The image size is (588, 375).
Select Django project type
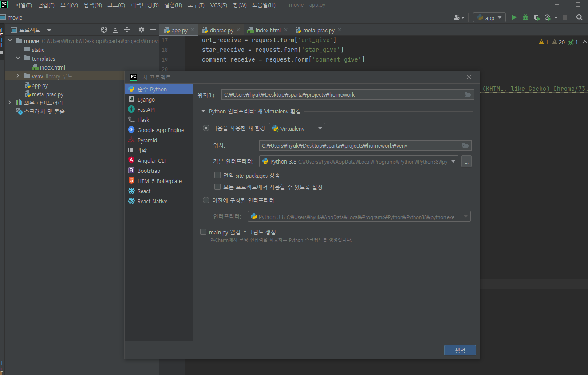pos(159,99)
